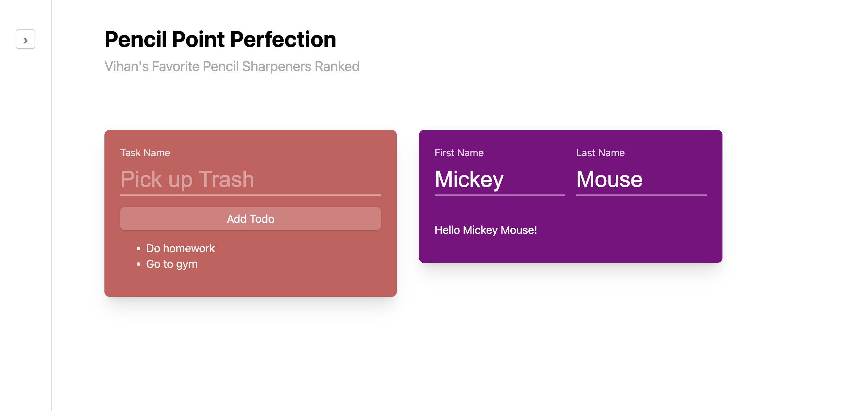
Task: Click the Task Name label
Action: [145, 153]
